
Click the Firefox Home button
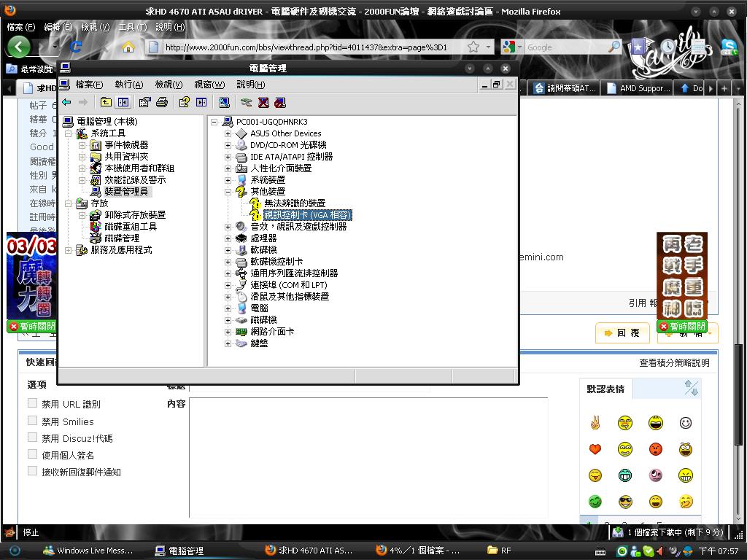coord(128,47)
